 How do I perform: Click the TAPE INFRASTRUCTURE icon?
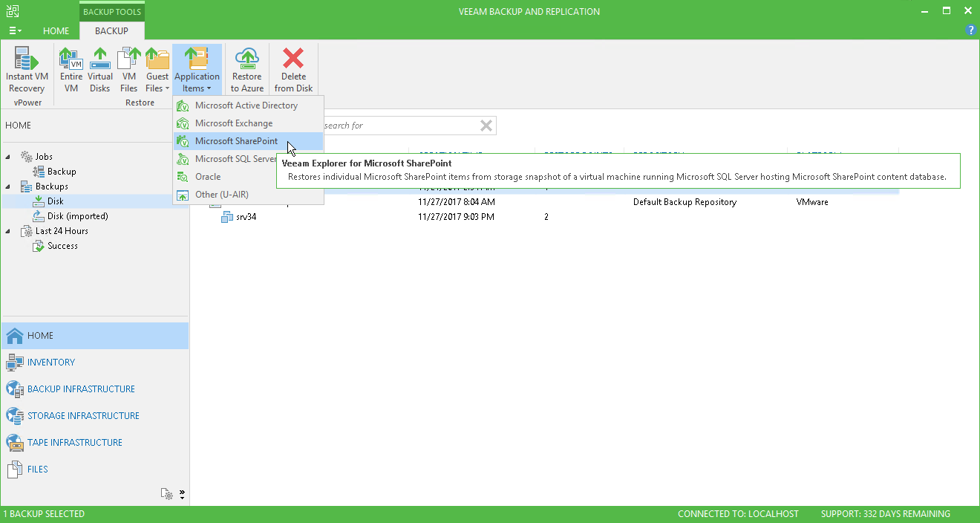(15, 443)
